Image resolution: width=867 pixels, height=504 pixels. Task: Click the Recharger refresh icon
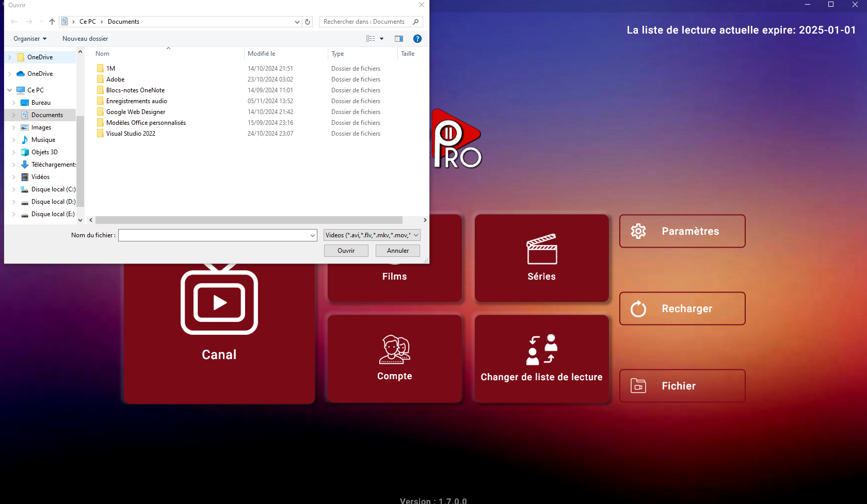pyautogui.click(x=638, y=308)
